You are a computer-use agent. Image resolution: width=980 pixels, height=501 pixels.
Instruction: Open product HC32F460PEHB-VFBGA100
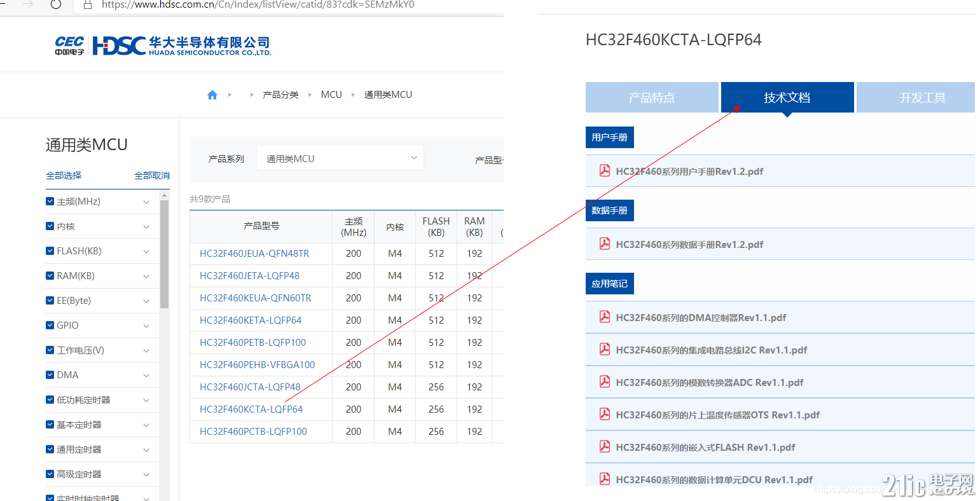[x=258, y=365]
